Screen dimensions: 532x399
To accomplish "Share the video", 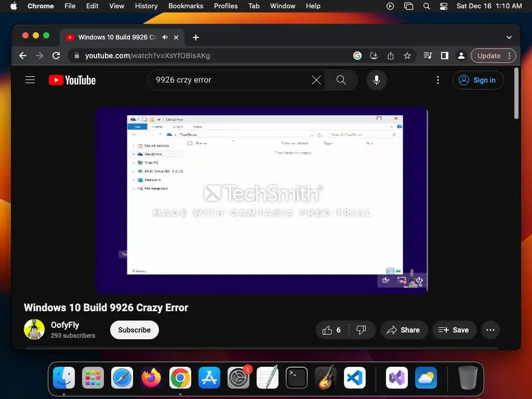I will click(x=403, y=330).
